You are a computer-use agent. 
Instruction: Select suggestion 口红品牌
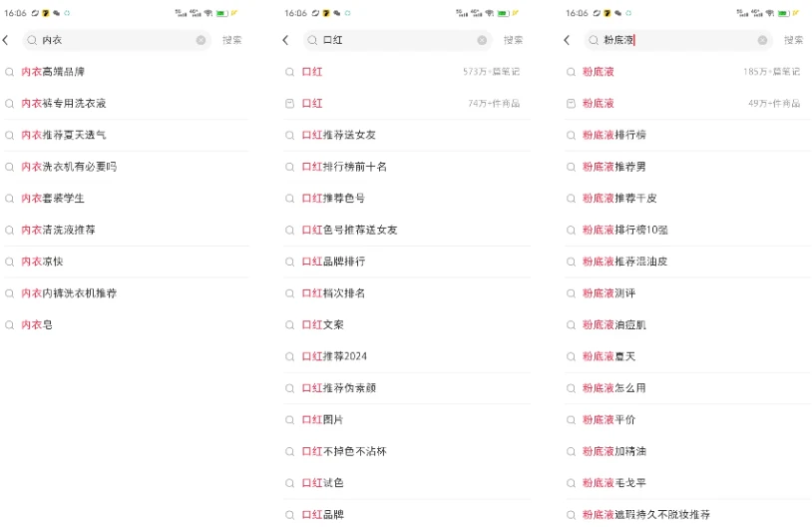point(322,514)
